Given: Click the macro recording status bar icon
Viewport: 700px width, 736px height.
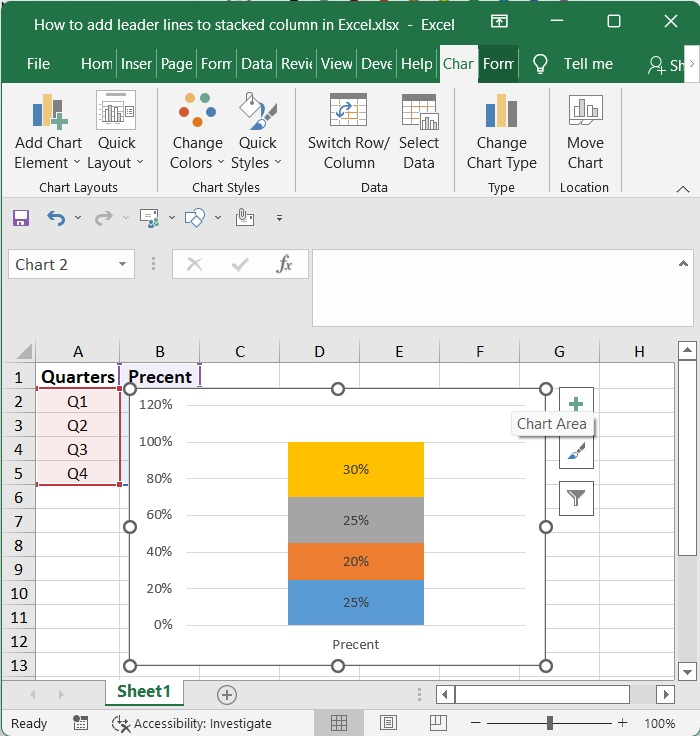Looking at the screenshot, I should pyautogui.click(x=80, y=723).
